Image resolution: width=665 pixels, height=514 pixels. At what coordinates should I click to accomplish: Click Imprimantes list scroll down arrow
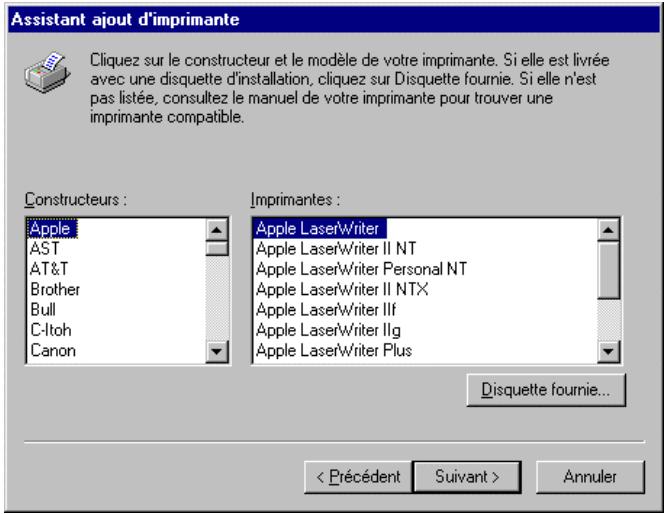(x=609, y=351)
